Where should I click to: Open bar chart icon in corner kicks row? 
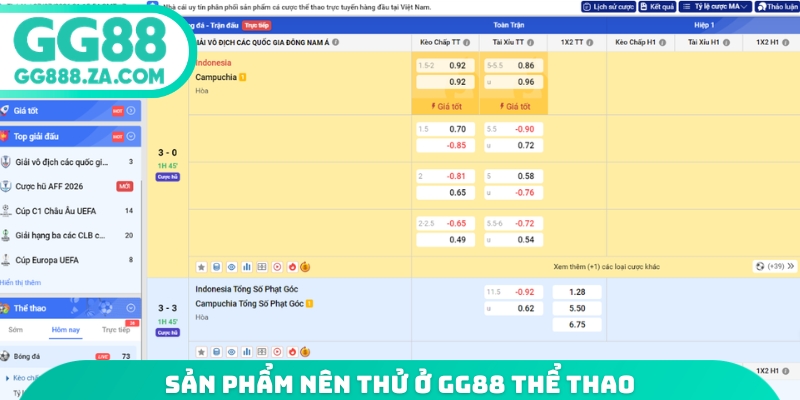click(x=247, y=352)
